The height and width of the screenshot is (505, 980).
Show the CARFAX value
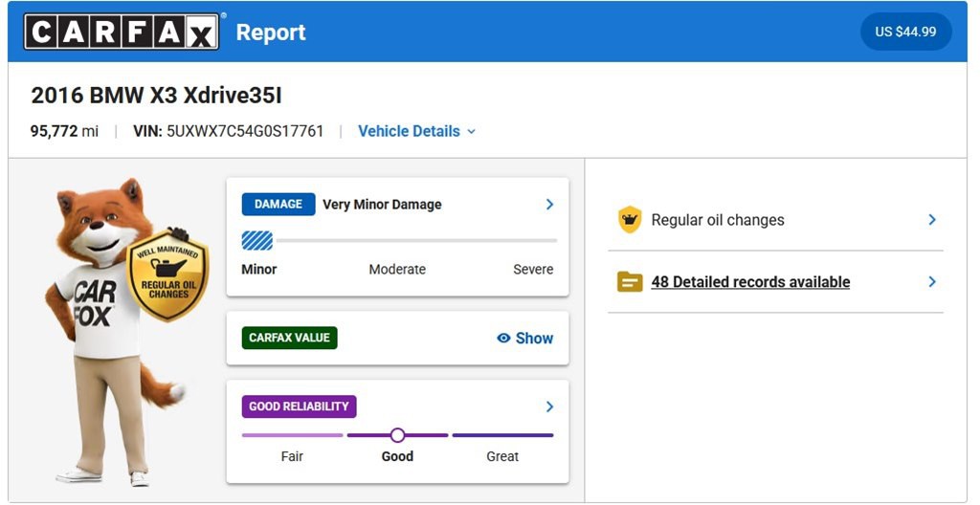(x=525, y=339)
